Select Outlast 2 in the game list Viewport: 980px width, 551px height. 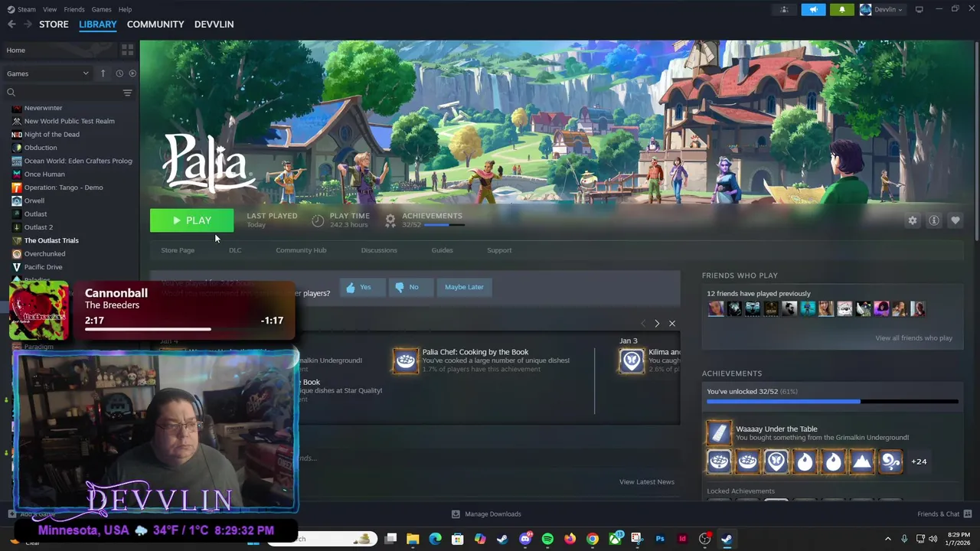pos(38,227)
